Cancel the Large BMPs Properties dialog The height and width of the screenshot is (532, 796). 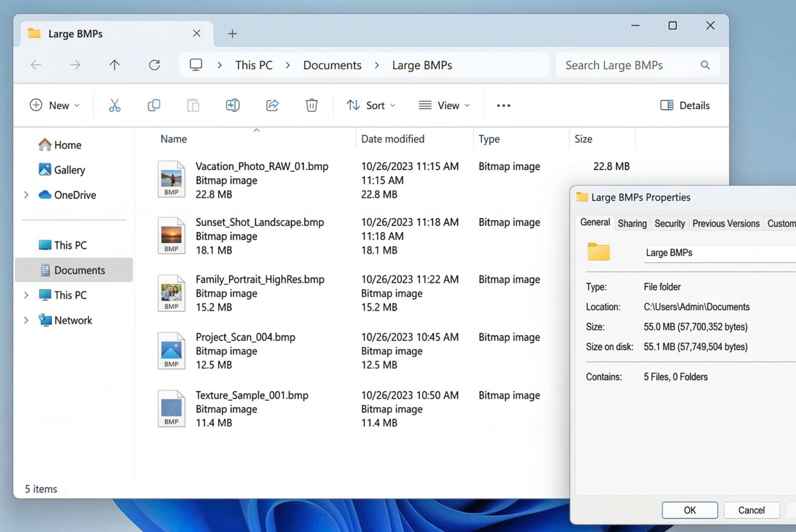click(752, 510)
